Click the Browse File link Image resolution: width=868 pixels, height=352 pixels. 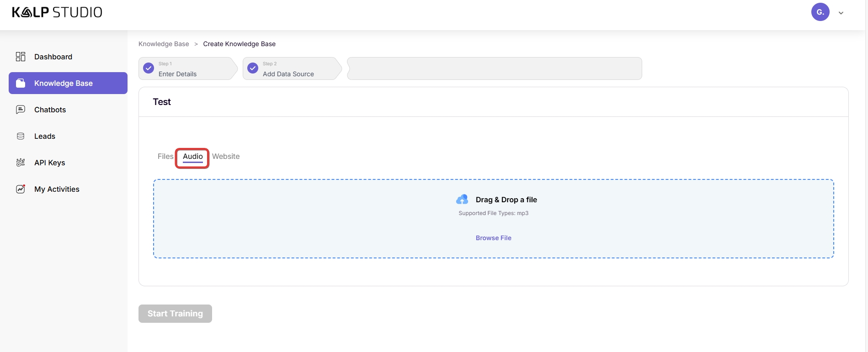pyautogui.click(x=493, y=238)
